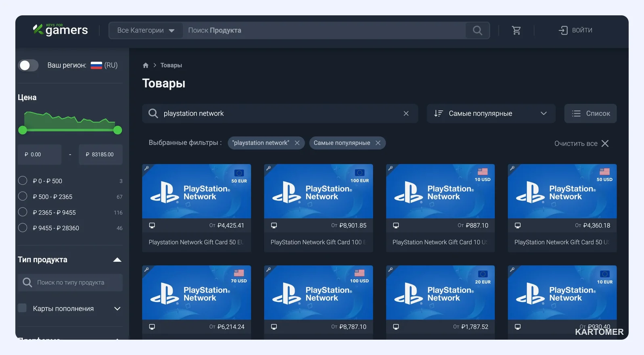Click PC platform icon under 100 EUR card

pos(274,226)
